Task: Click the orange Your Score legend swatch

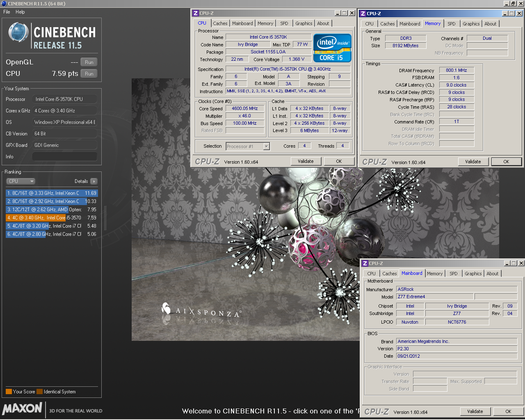Action: click(x=9, y=392)
